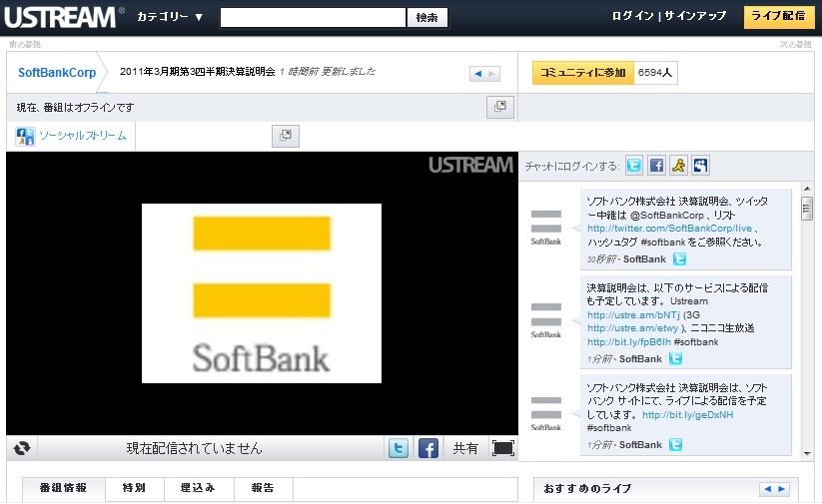Log in to chat with Twitter icon
This screenshot has height=504, width=822.
(634, 166)
